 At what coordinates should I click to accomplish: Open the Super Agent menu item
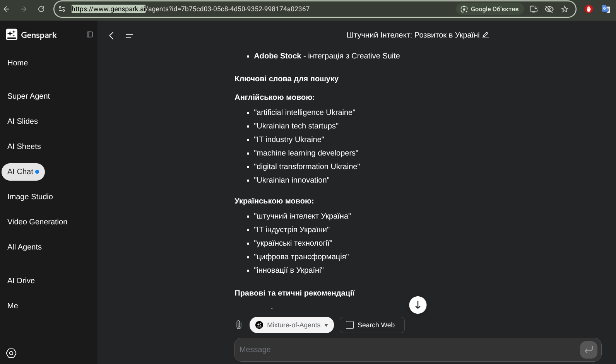(x=29, y=96)
